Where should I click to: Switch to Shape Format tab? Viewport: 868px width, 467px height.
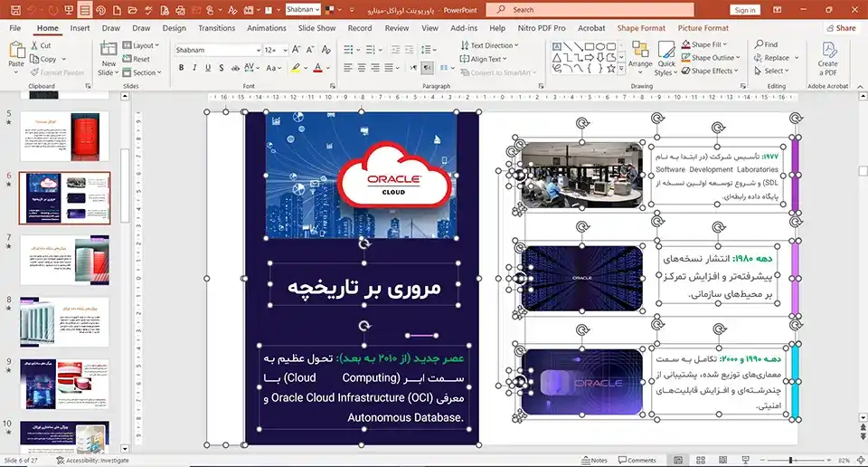coord(641,28)
